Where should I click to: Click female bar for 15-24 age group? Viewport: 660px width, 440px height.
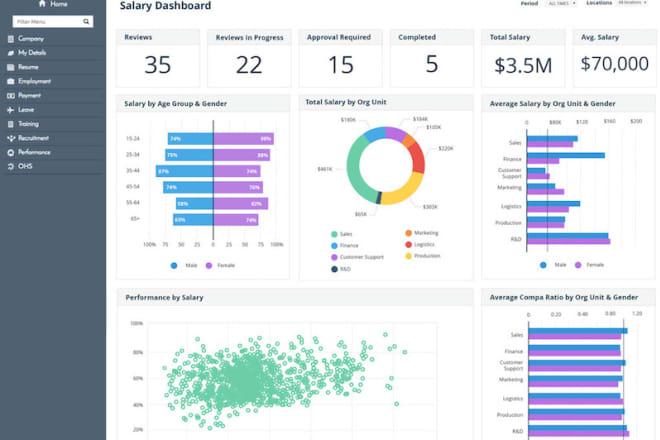point(244,139)
